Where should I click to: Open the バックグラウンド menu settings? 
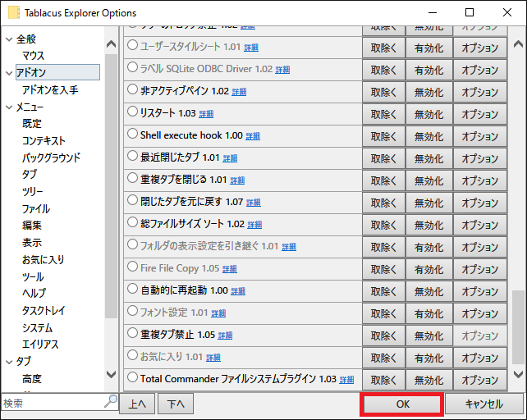[52, 157]
